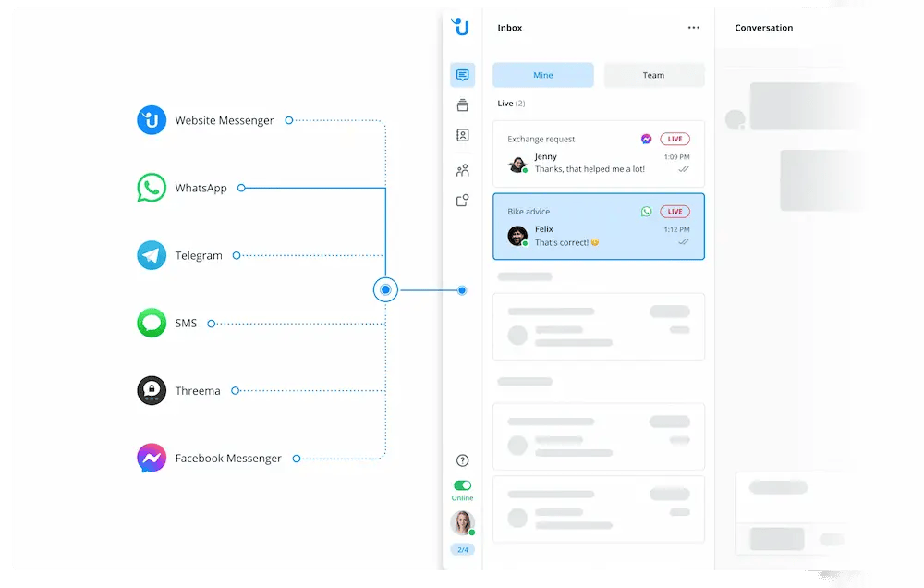The height and width of the screenshot is (588, 924).
Task: Open the archive stack icon in sidebar
Action: [x=463, y=105]
